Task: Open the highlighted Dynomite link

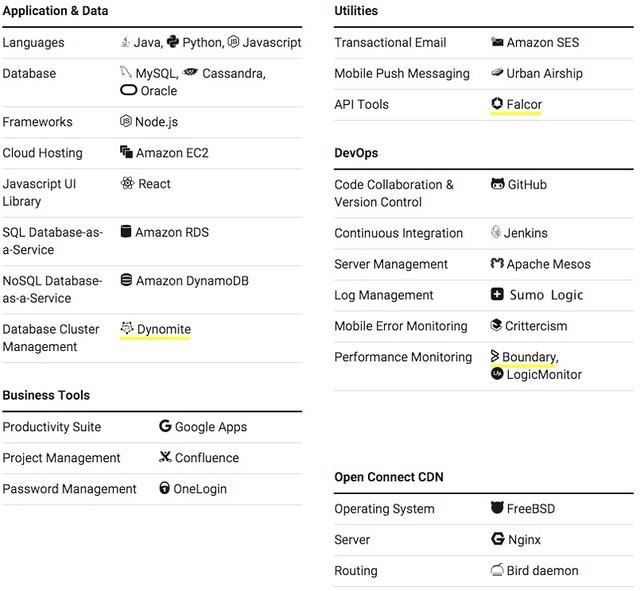Action: 163,329
